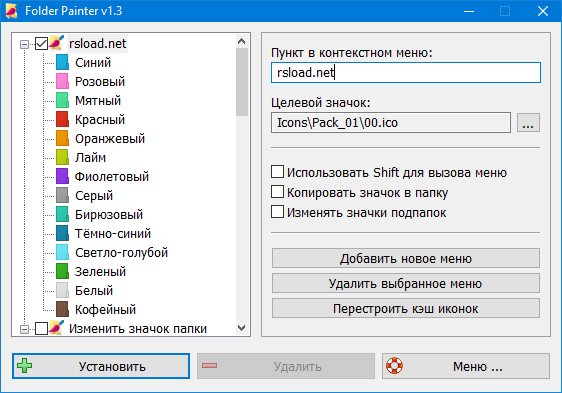
Task: Click the green Зеленый folder icon
Action: point(62,271)
